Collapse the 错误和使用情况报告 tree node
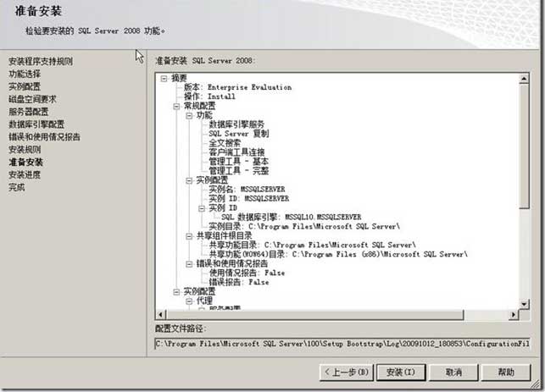Viewport: 545px width, 392px height. point(189,264)
